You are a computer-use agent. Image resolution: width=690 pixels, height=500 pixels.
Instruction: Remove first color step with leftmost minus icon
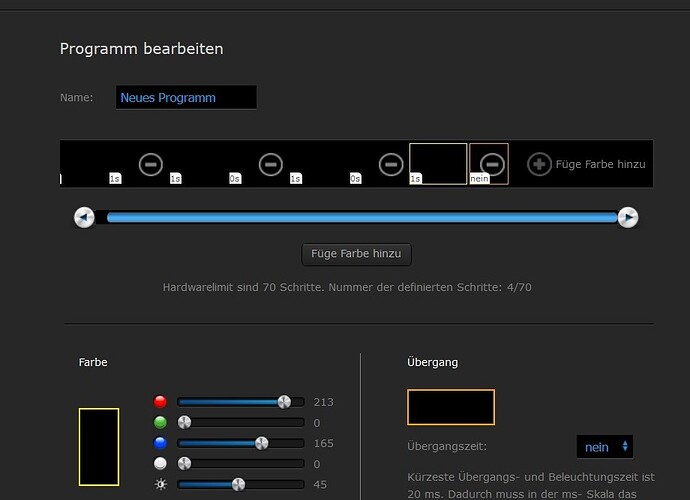pos(150,164)
